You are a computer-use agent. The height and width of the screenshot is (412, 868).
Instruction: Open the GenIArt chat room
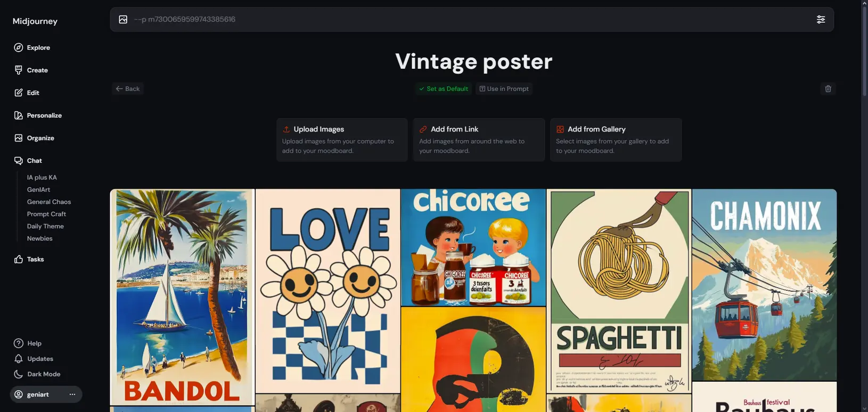click(38, 189)
